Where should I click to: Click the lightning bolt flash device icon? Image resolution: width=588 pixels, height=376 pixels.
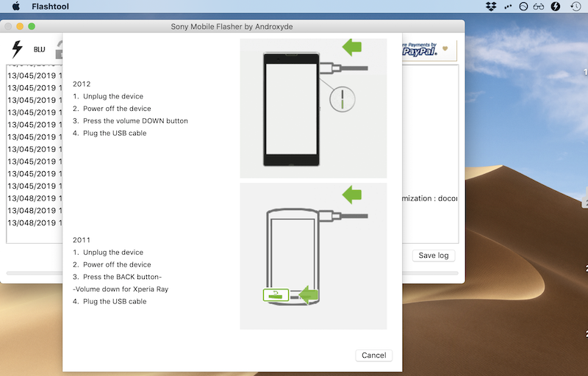tap(17, 49)
